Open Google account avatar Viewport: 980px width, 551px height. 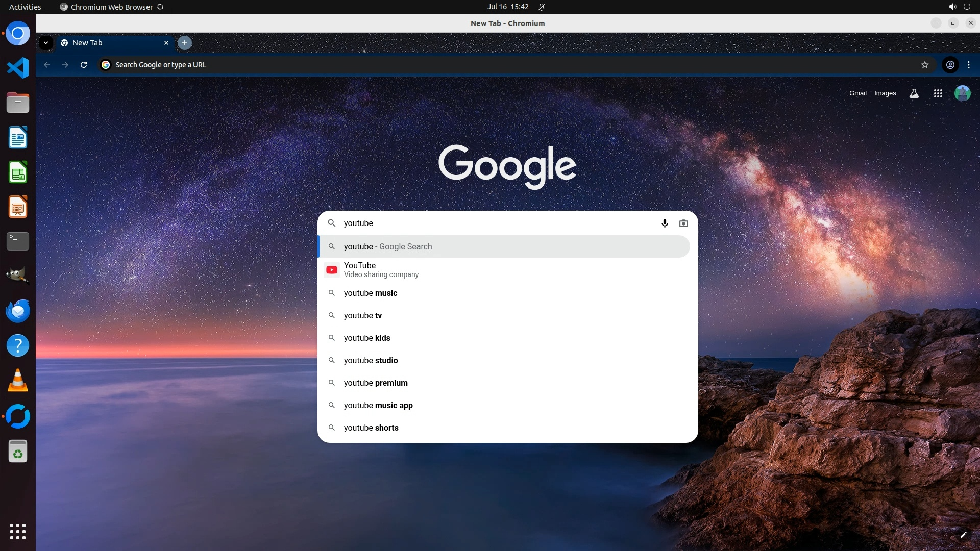[x=962, y=93]
